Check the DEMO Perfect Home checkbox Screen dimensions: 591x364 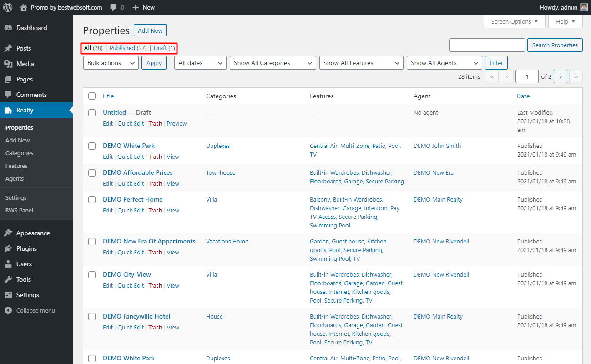(92, 199)
